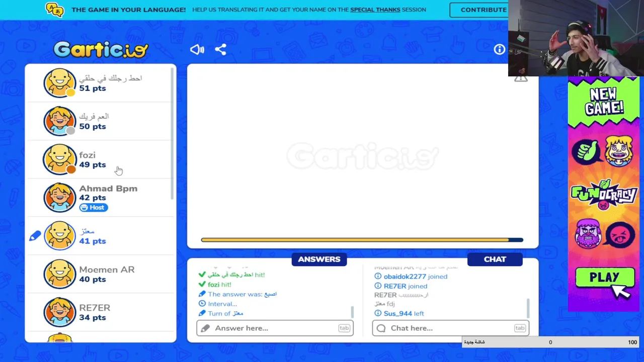Screen dimensions: 644x362
Task: Click the bearded character in the ad
Action: pos(588,234)
